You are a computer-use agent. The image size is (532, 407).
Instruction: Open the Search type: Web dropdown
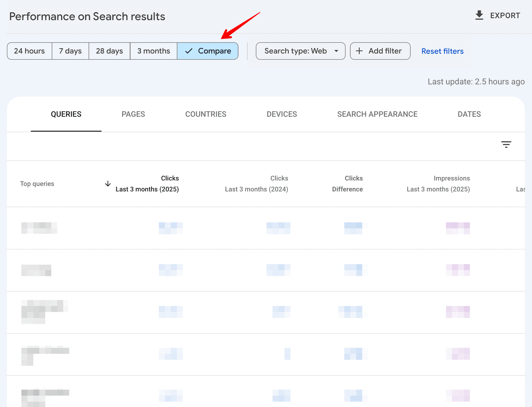(x=300, y=51)
